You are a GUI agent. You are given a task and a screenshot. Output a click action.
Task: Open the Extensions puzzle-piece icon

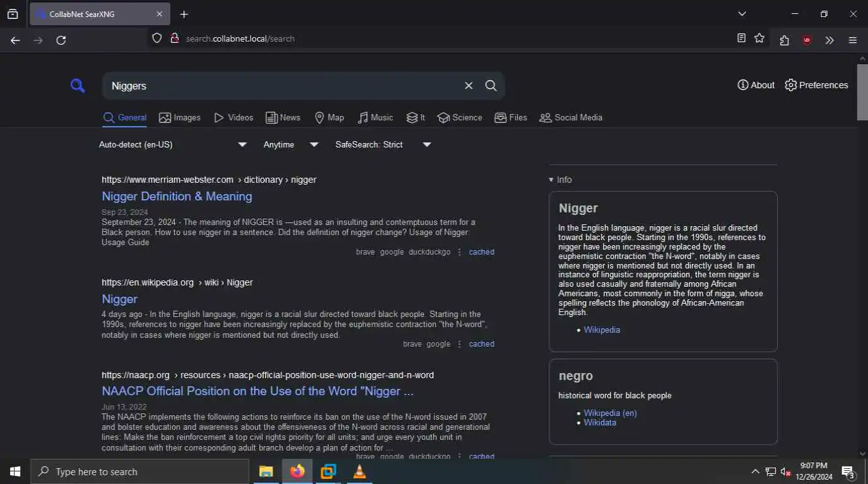pos(784,40)
